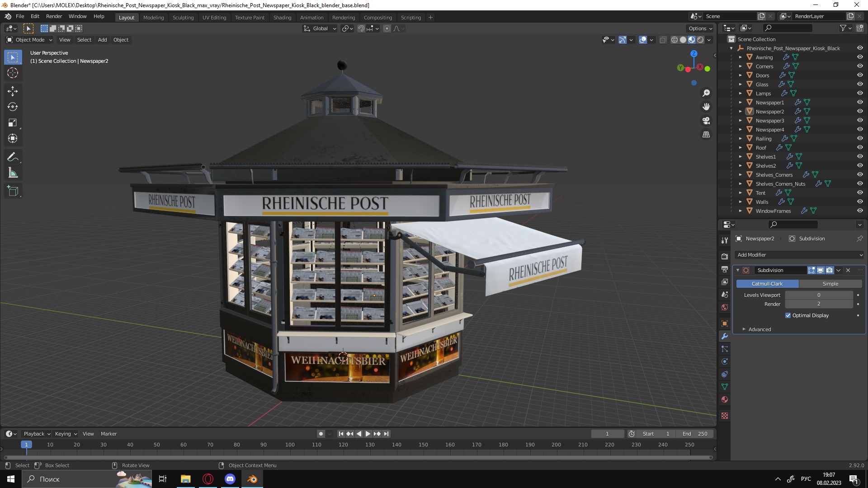Image resolution: width=868 pixels, height=488 pixels.
Task: Toggle viewport X-ray mode
Action: [663, 40]
